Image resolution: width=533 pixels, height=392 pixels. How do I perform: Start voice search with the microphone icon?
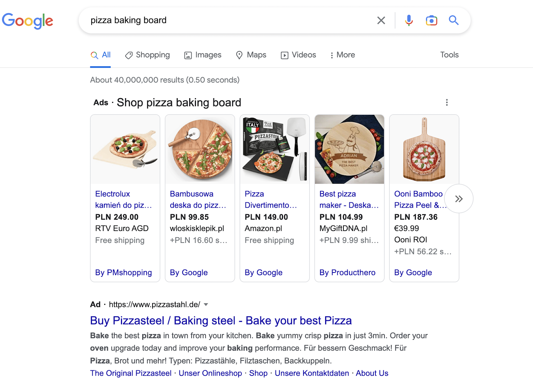coord(409,20)
